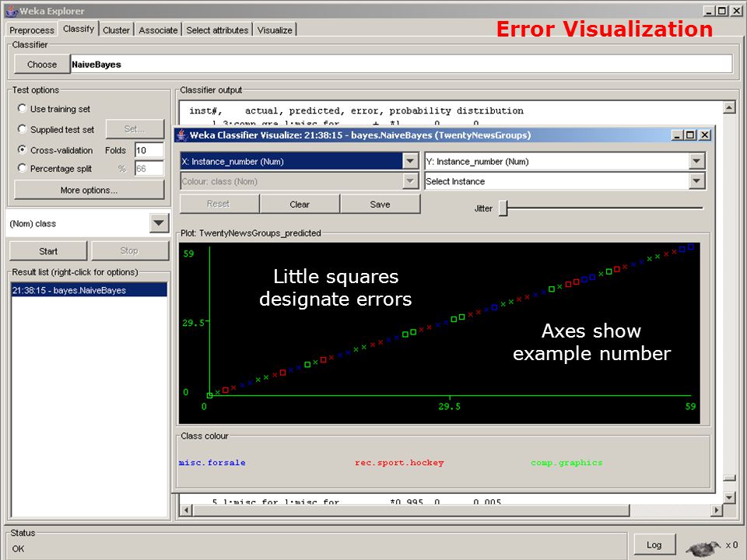Close the Weka Classifier Visualize window
747x560 pixels.
705,135
